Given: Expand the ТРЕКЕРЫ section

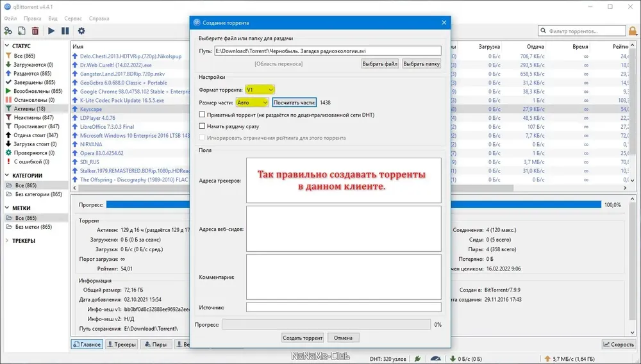Looking at the screenshot, I should click(7, 240).
